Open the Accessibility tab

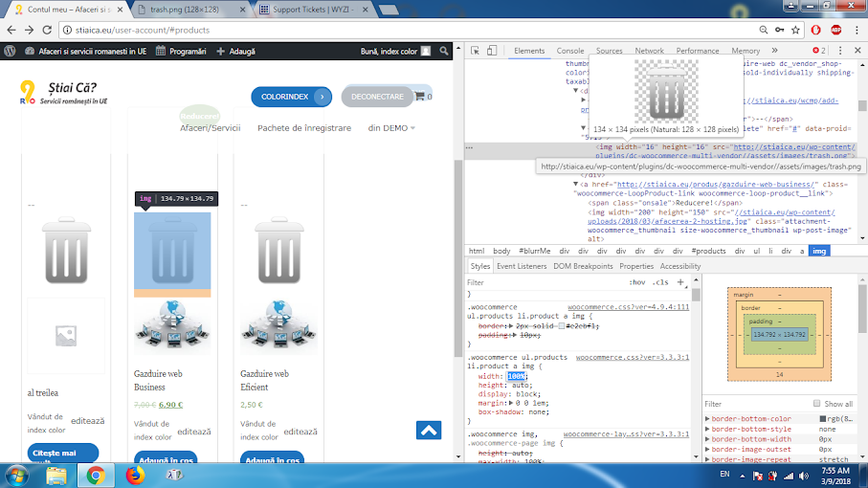pos(680,266)
